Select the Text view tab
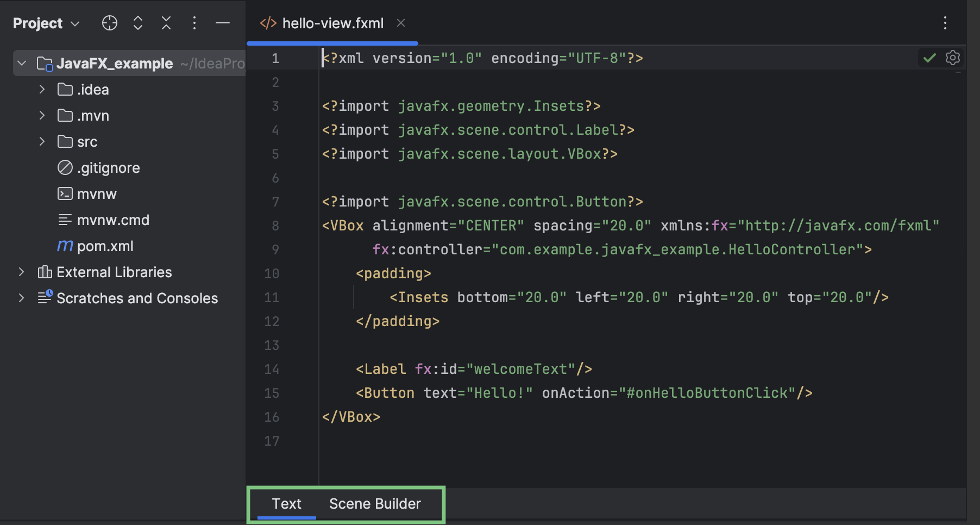Screen dimensions: 980x525 (287, 504)
